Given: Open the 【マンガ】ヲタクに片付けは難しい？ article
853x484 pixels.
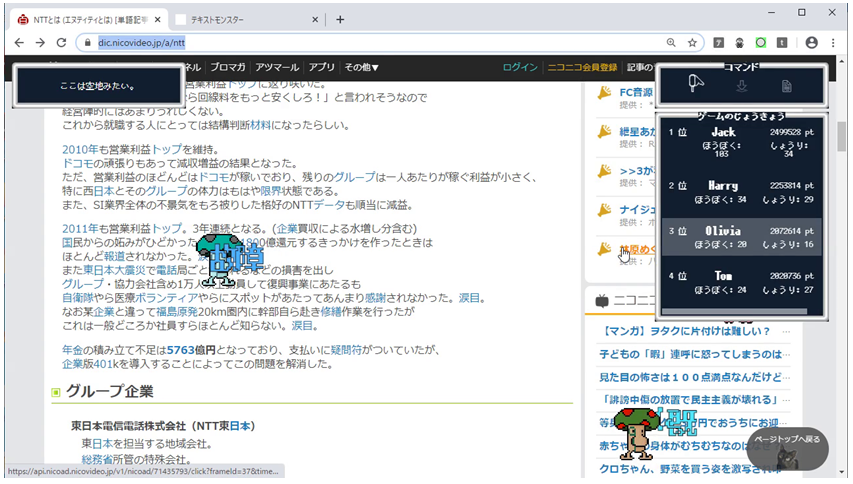Looking at the screenshot, I should [x=685, y=331].
